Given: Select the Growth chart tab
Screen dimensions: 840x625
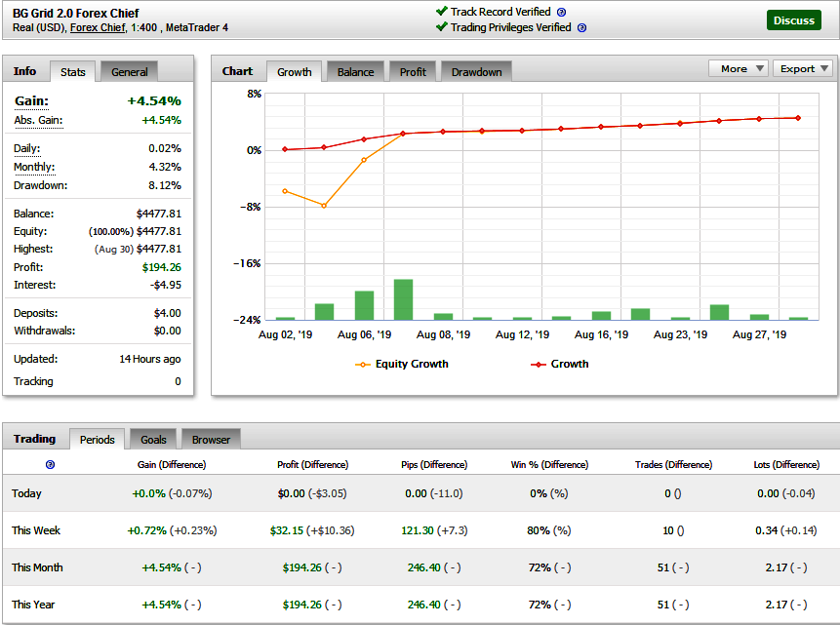Looking at the screenshot, I should [294, 72].
